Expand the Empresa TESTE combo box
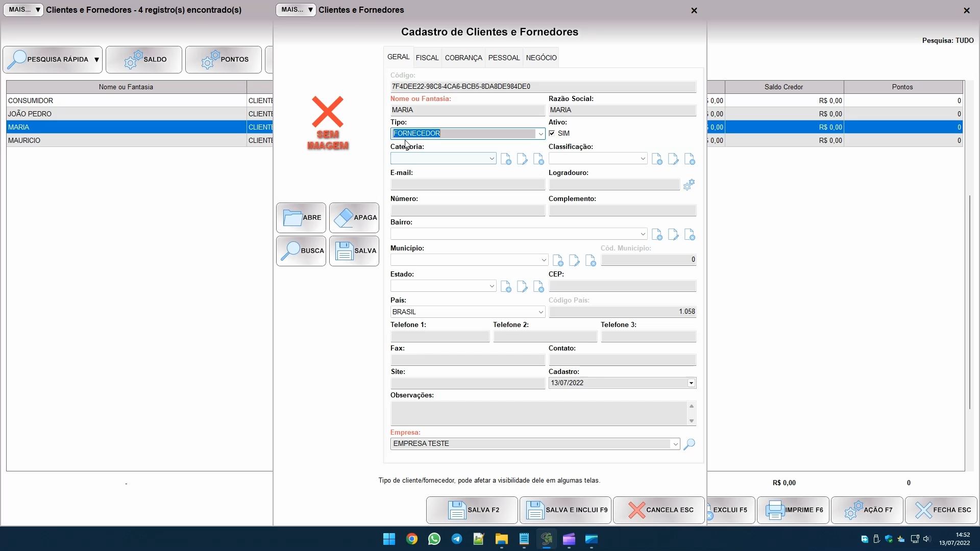 tap(675, 444)
